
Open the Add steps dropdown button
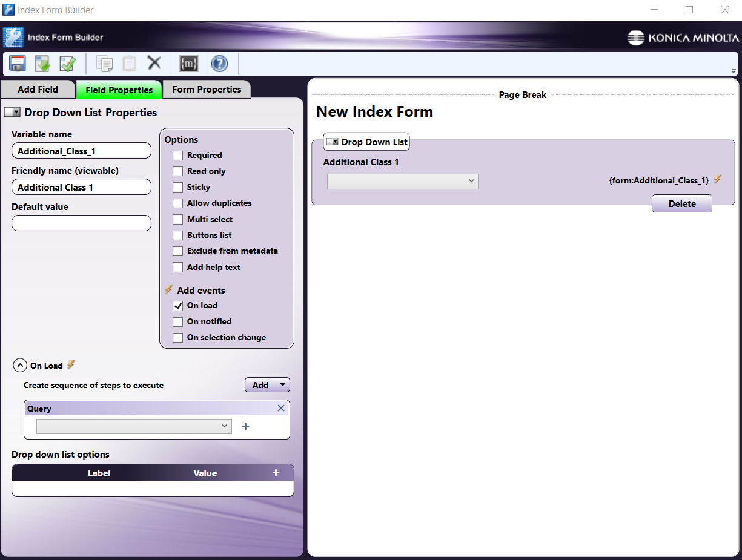tap(267, 385)
